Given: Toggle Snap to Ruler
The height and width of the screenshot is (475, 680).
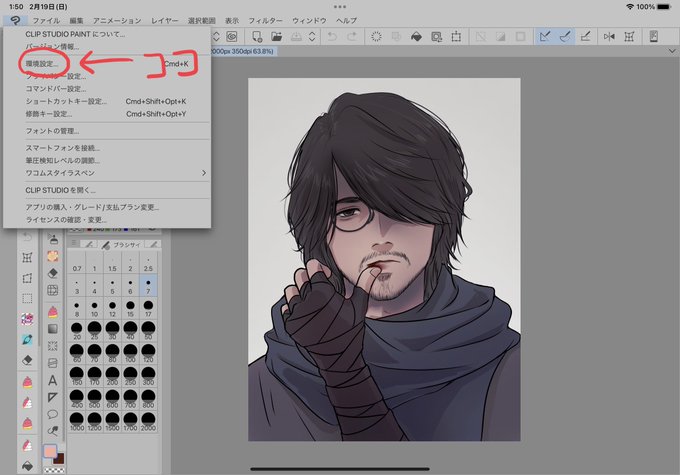Looking at the screenshot, I should tap(545, 37).
